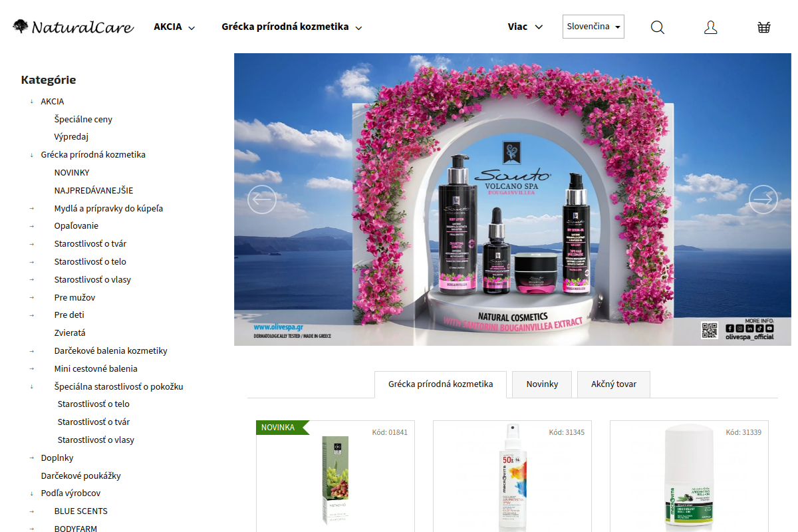Open the Zvieratá category
Viewport: 798px width, 532px height.
pyautogui.click(x=70, y=332)
